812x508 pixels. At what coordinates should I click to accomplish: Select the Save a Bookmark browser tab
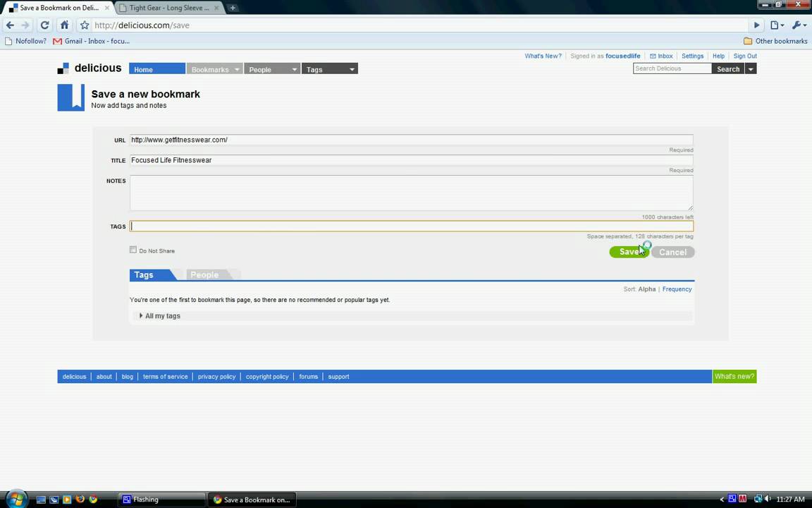58,8
